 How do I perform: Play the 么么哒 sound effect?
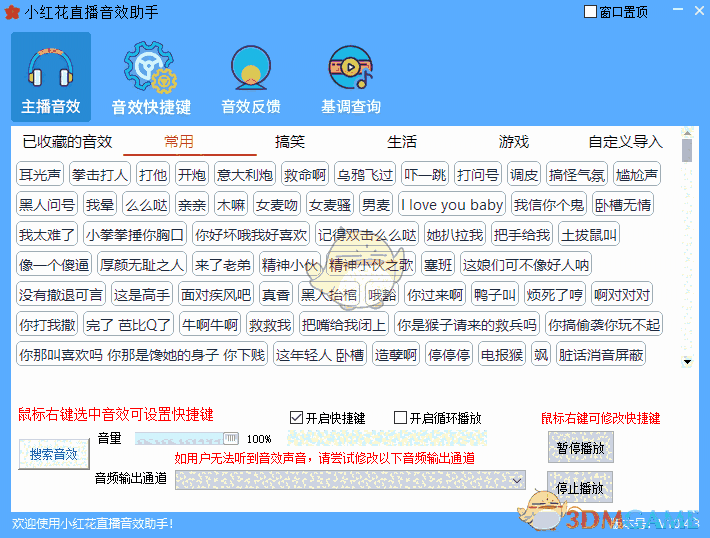point(146,205)
